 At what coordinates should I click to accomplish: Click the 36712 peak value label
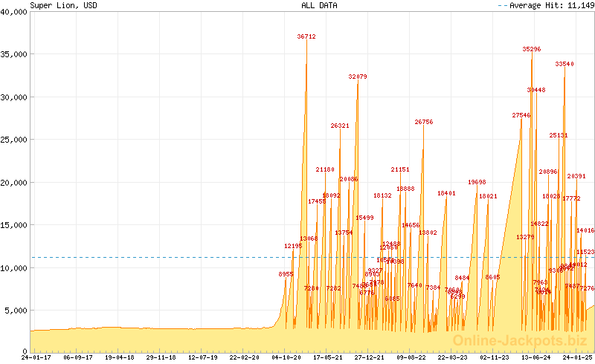[x=306, y=36]
